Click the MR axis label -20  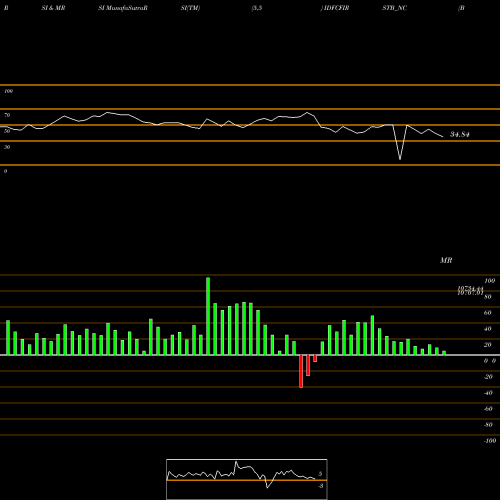[x=488, y=377]
